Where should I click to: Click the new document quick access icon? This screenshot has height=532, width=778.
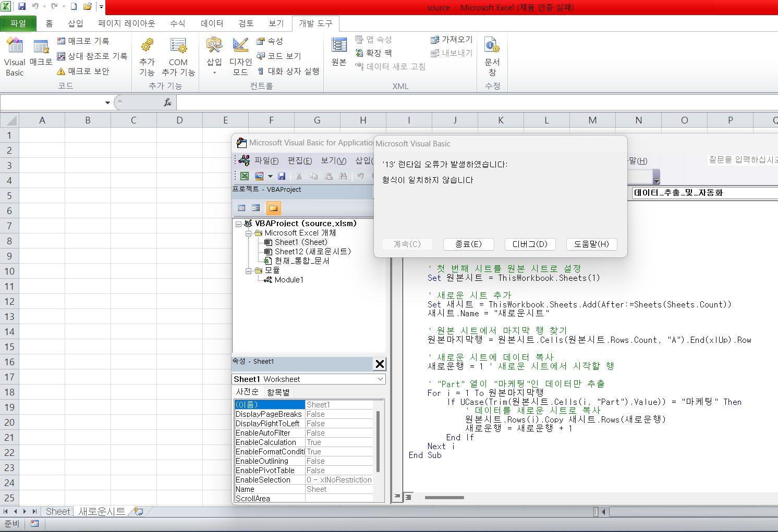[74, 7]
